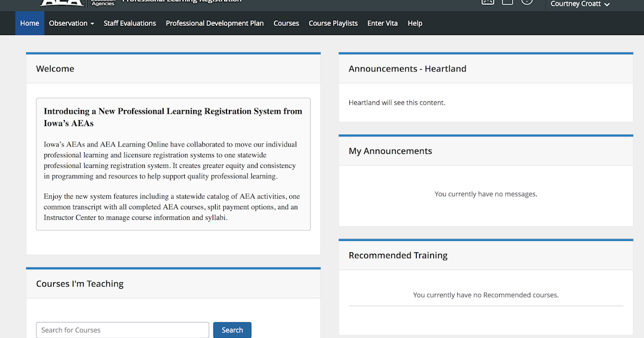Open Staff Evaluations from the navigation bar
Image resolution: width=644 pixels, height=338 pixels.
pyautogui.click(x=129, y=23)
